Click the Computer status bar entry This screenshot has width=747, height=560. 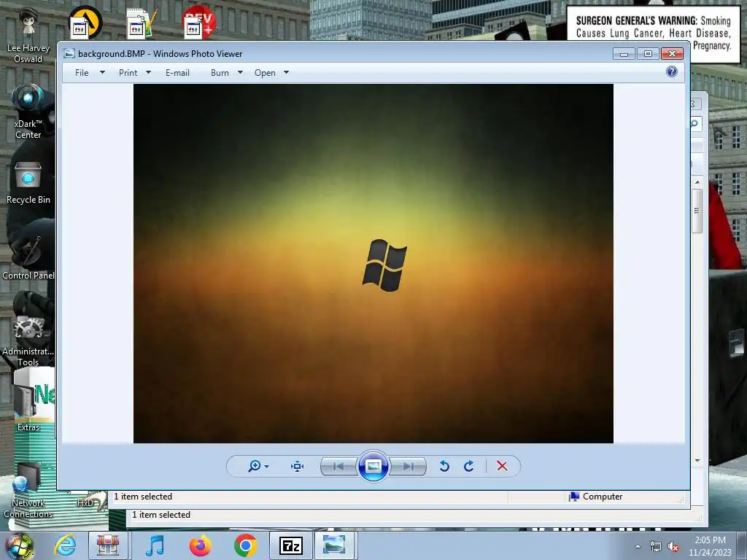595,497
